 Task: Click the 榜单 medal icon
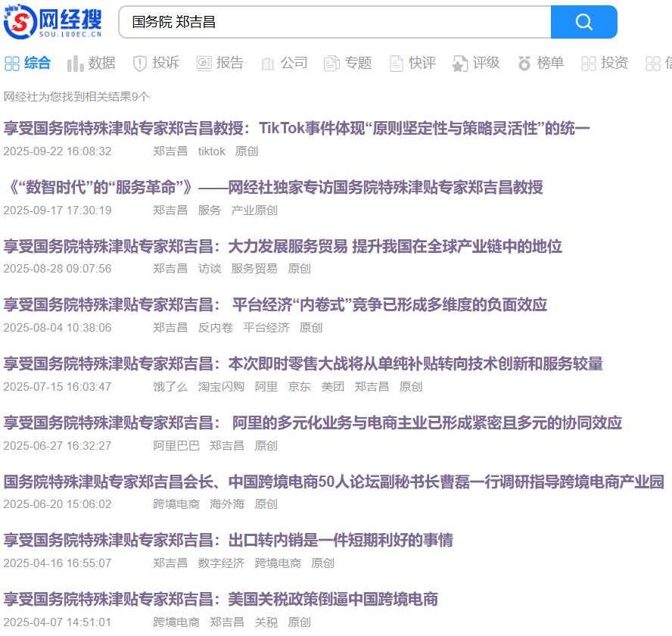(x=524, y=64)
